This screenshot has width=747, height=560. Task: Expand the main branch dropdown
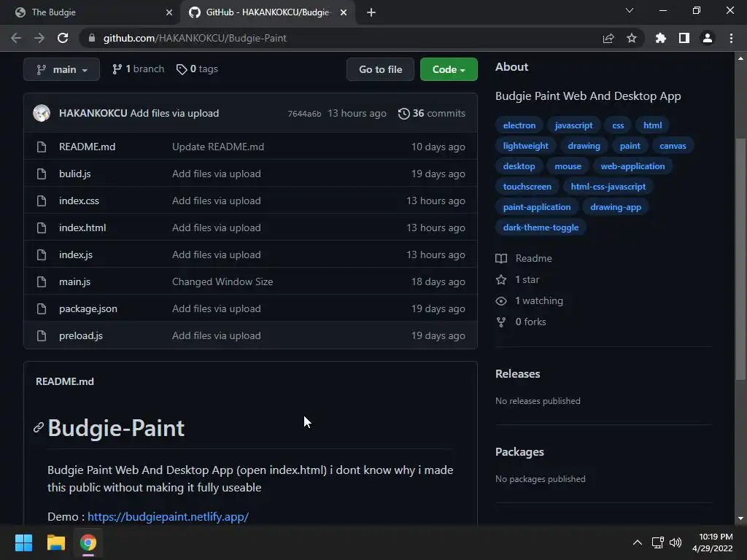pyautogui.click(x=61, y=69)
